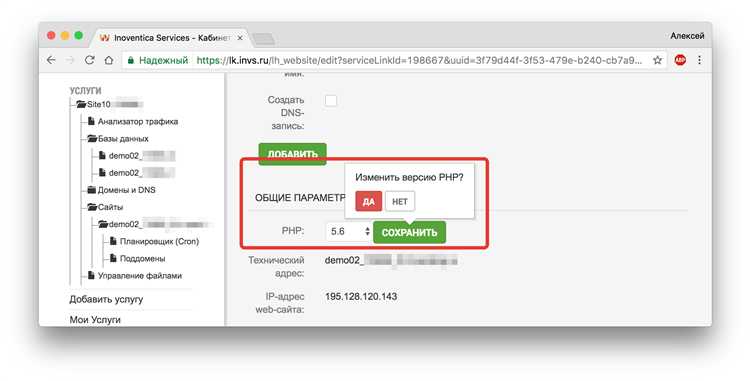Screen dimensions: 750x381
Task: Collapse the Сайты folder
Action: coord(92,207)
